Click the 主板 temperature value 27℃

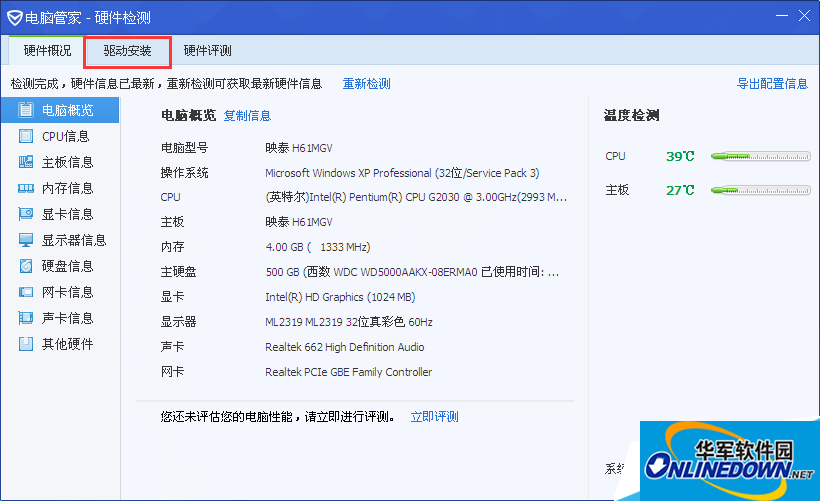tap(680, 190)
